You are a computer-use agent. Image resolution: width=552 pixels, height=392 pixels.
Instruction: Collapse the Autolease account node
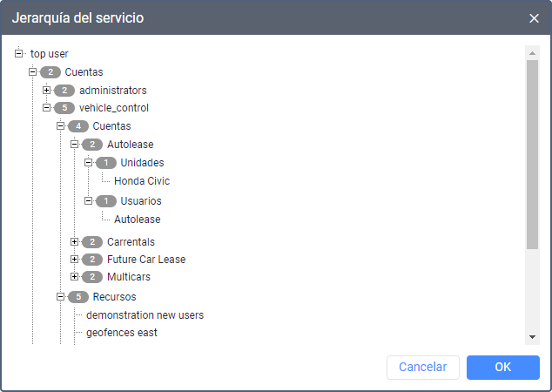click(x=75, y=145)
